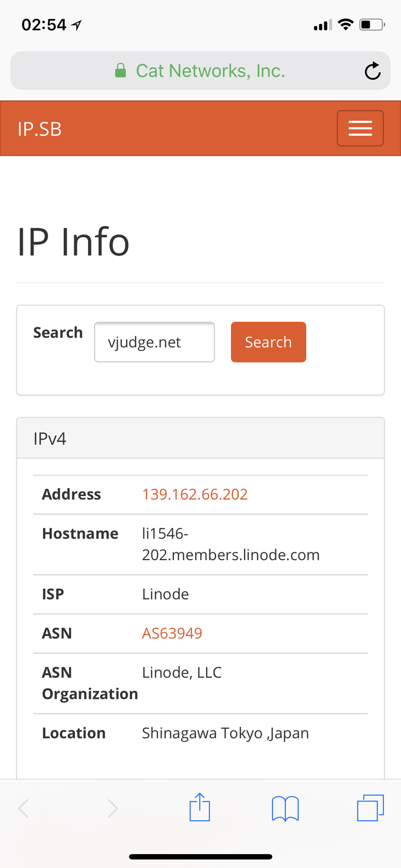Screen dimensions: 401x868
Task: Tap the battery status indicator
Action: pyautogui.click(x=371, y=24)
